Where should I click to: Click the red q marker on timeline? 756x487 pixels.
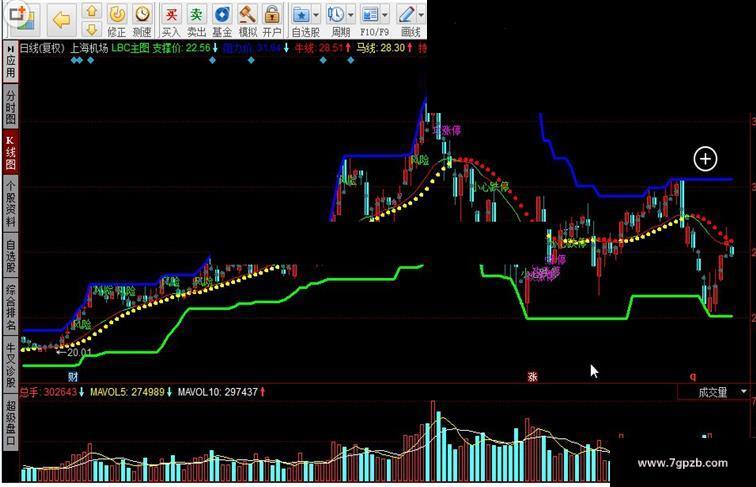(x=693, y=377)
